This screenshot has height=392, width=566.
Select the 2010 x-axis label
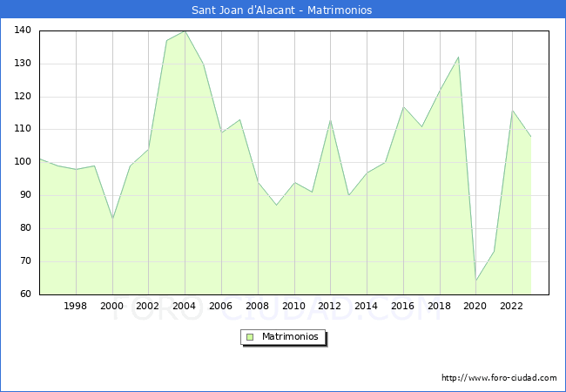(x=294, y=306)
